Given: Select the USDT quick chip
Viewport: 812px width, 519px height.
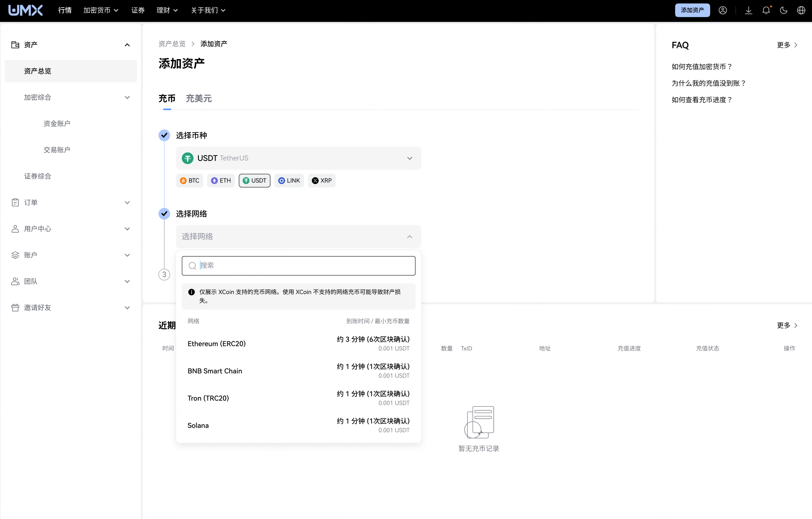Looking at the screenshot, I should click(x=255, y=181).
